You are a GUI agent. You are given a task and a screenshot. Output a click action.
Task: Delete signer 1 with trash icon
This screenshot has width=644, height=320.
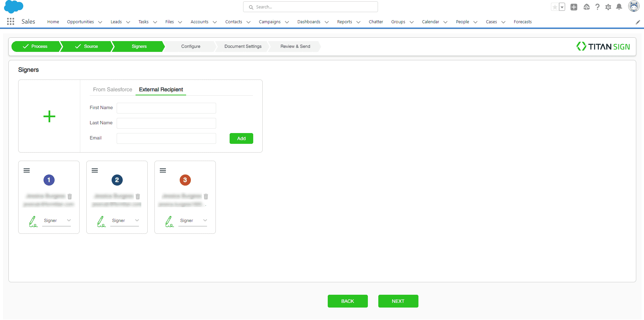pos(70,196)
